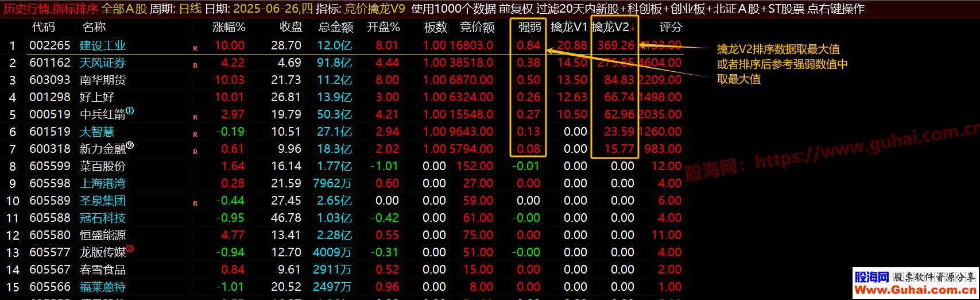The height and width of the screenshot is (300, 980).
Task: Select stock name 大智慧
Action: (97, 132)
